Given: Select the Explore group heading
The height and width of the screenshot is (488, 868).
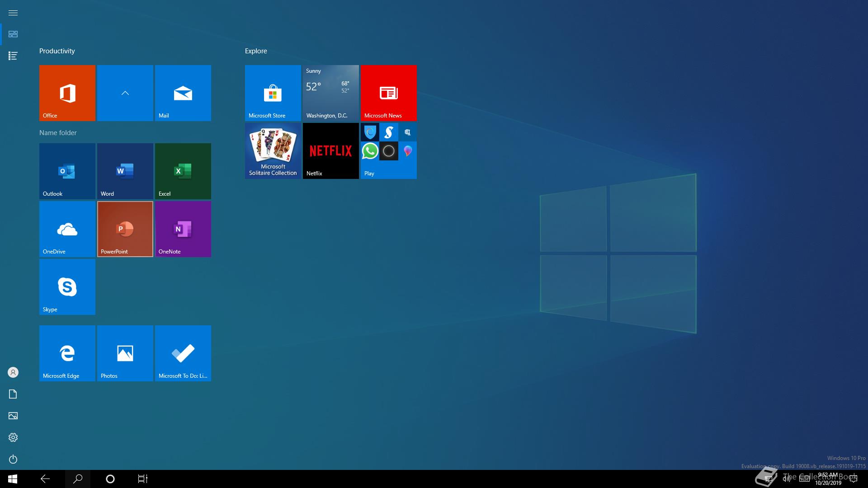Looking at the screenshot, I should [x=256, y=51].
